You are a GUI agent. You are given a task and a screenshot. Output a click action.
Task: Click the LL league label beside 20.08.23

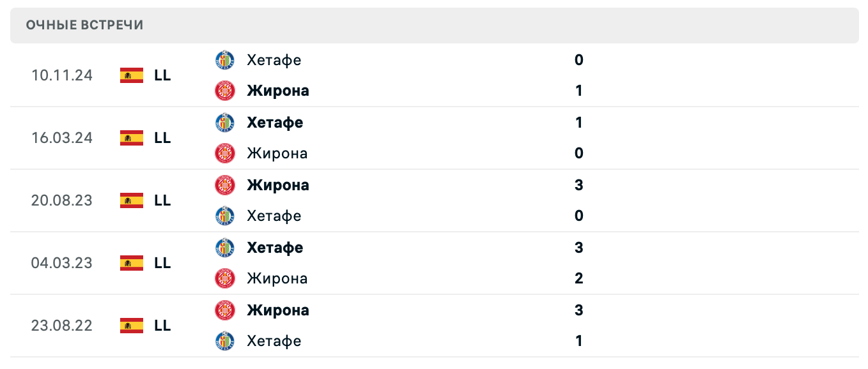coord(164,200)
